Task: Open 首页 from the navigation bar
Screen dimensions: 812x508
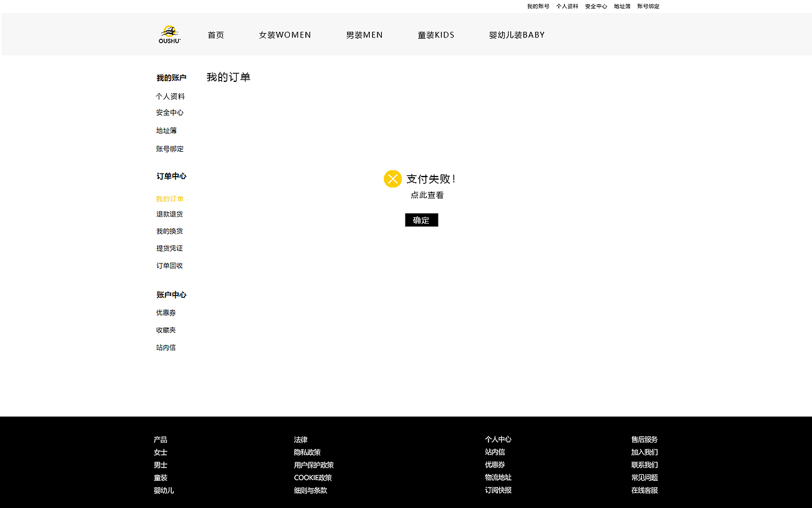Action: [x=215, y=35]
